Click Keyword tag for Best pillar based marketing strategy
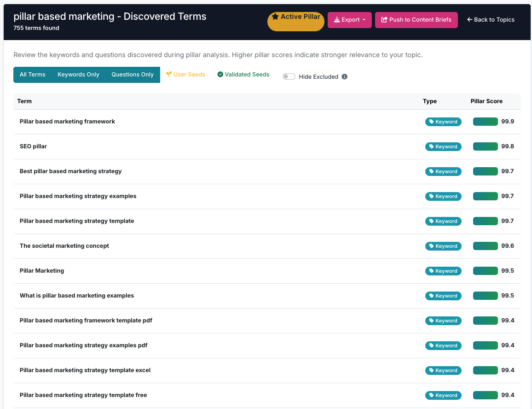532x409 pixels. (443, 171)
